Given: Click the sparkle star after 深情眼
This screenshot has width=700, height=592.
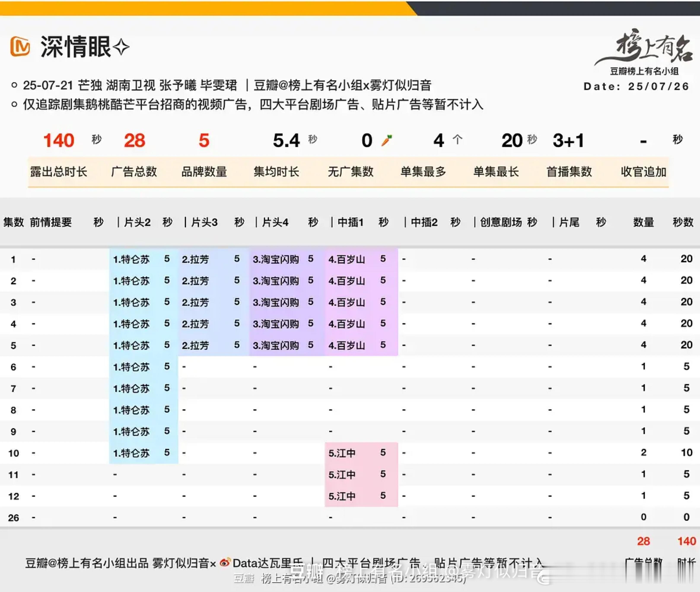Looking at the screenshot, I should [121, 47].
